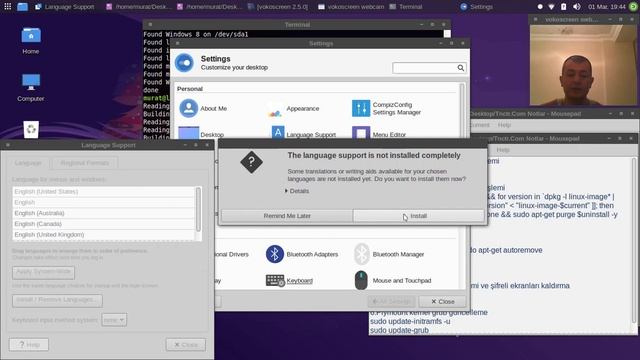Screen dimensions: 640x360
Task: Open Bluetooth Manager icon
Action: pyautogui.click(x=362, y=254)
